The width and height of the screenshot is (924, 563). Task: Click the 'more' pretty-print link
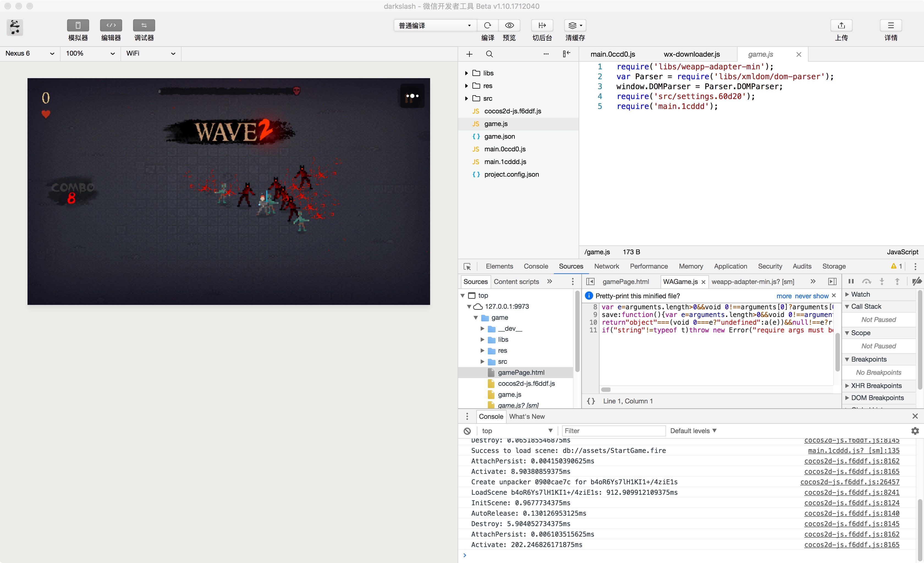click(784, 296)
